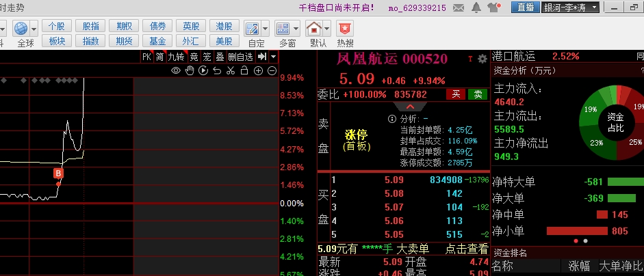644x276 pixels.
Task: Open the 美股 US stocks button
Action: (224, 41)
